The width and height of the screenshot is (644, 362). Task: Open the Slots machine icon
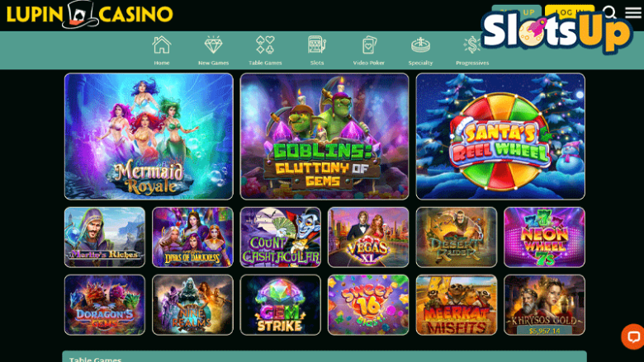[317, 45]
